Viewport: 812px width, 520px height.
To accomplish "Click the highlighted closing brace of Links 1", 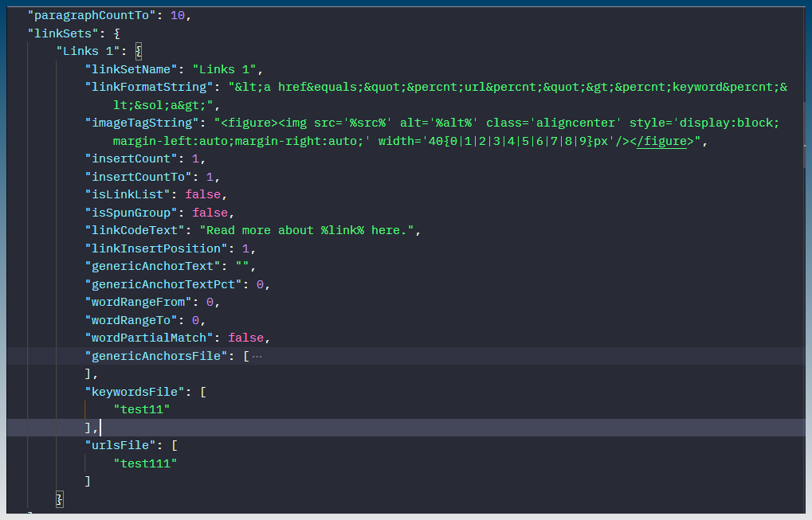I will (x=59, y=499).
